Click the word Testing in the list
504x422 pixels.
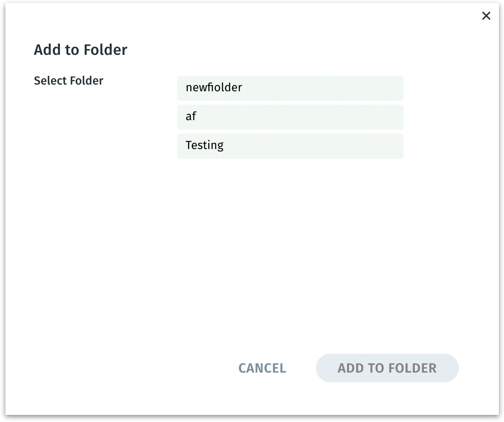(204, 145)
